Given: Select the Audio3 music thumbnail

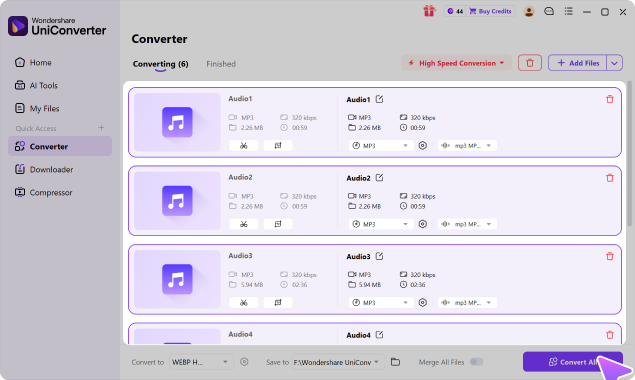Looking at the screenshot, I should pyautogui.click(x=177, y=280).
